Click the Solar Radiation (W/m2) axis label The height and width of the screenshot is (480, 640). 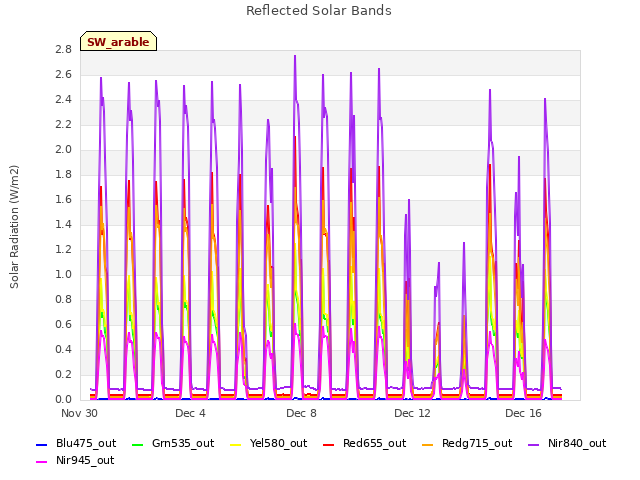click(14, 227)
